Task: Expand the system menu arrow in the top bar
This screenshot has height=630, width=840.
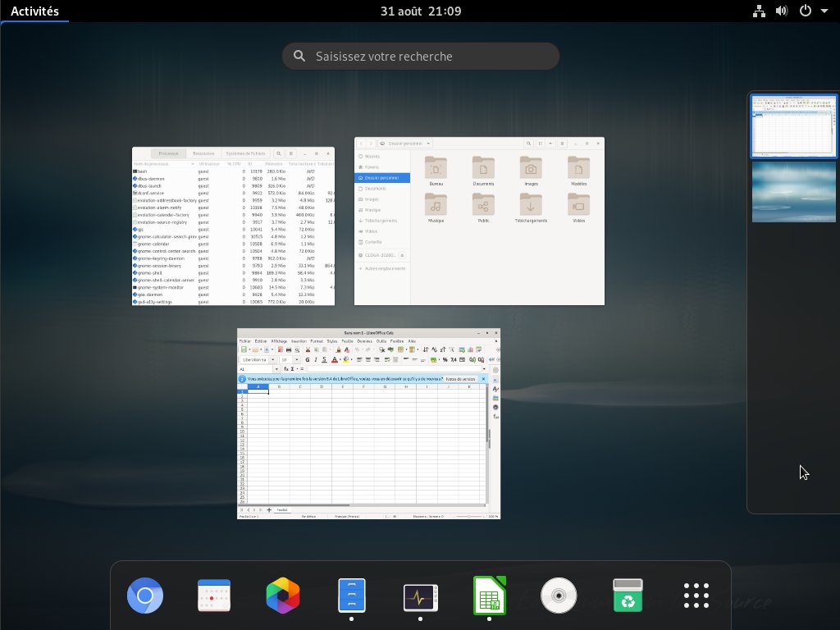Action: coord(824,11)
